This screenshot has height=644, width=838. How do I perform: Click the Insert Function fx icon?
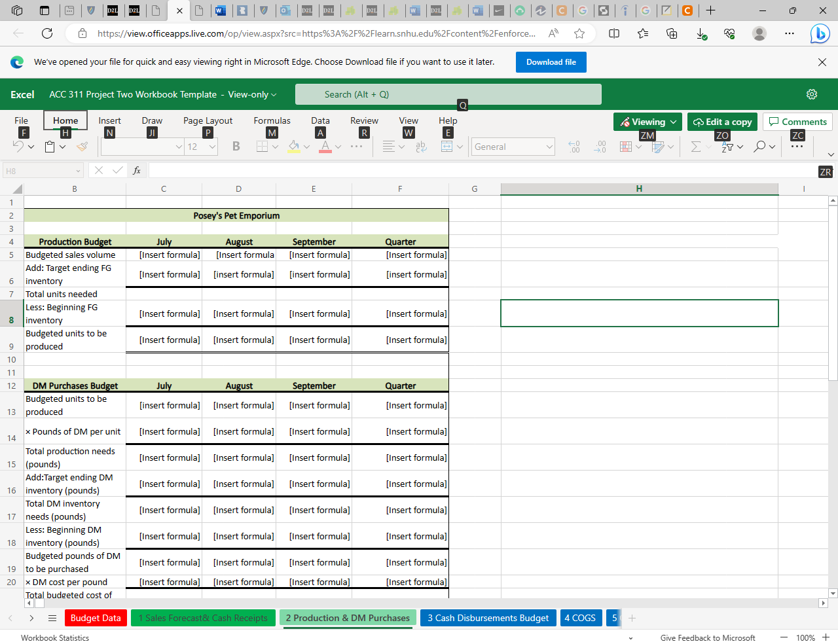137,170
